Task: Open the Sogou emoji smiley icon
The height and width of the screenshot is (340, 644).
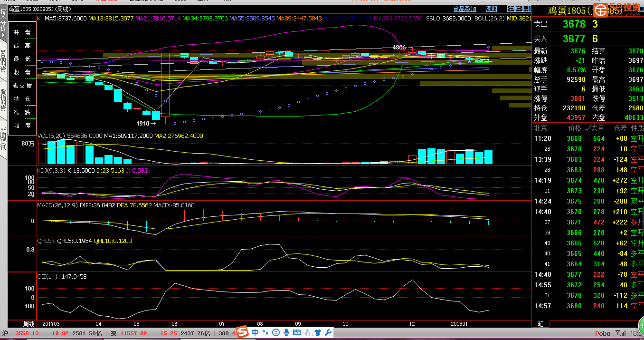Action: (x=276, y=332)
